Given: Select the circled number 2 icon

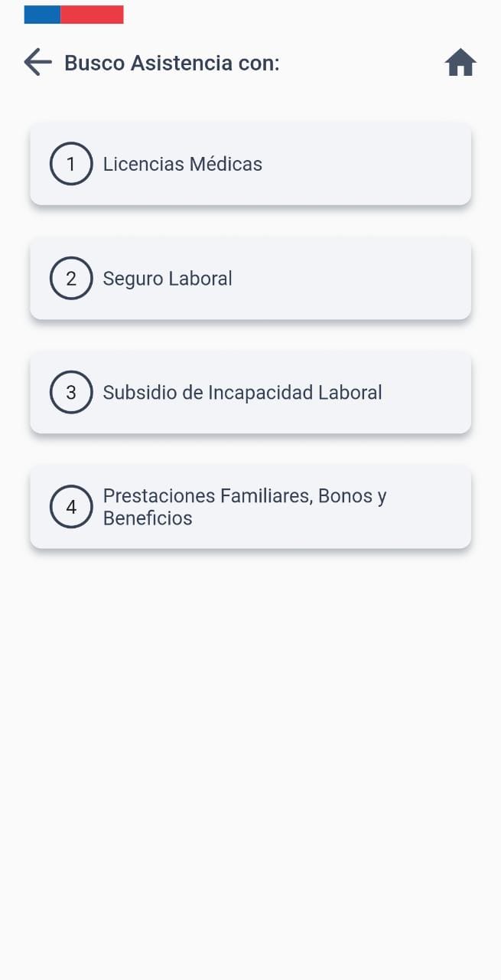Looking at the screenshot, I should click(x=71, y=278).
